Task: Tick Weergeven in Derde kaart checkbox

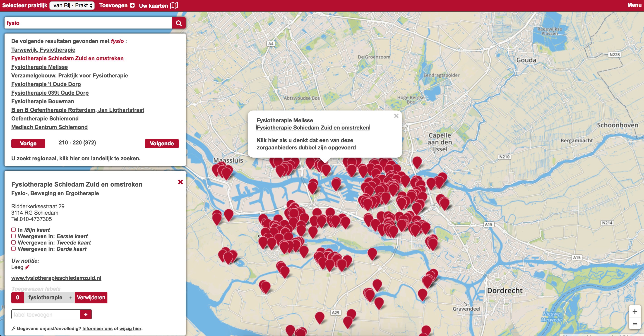Action: point(14,249)
